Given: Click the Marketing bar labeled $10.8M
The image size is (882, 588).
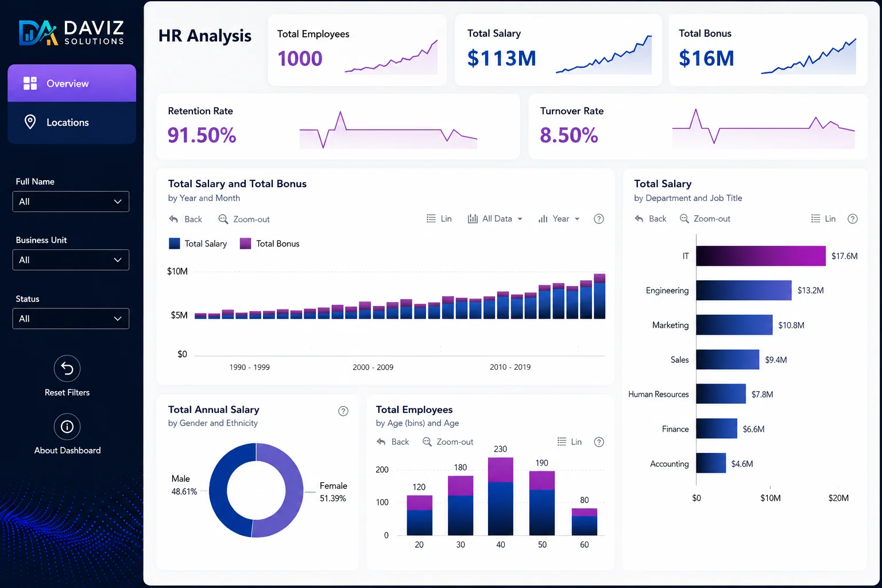Looking at the screenshot, I should pyautogui.click(x=734, y=325).
